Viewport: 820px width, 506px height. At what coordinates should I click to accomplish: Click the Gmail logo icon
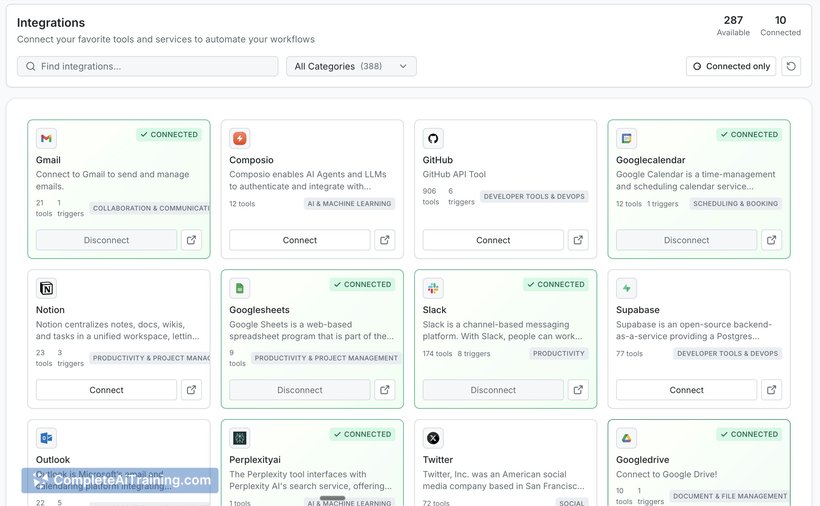point(47,139)
